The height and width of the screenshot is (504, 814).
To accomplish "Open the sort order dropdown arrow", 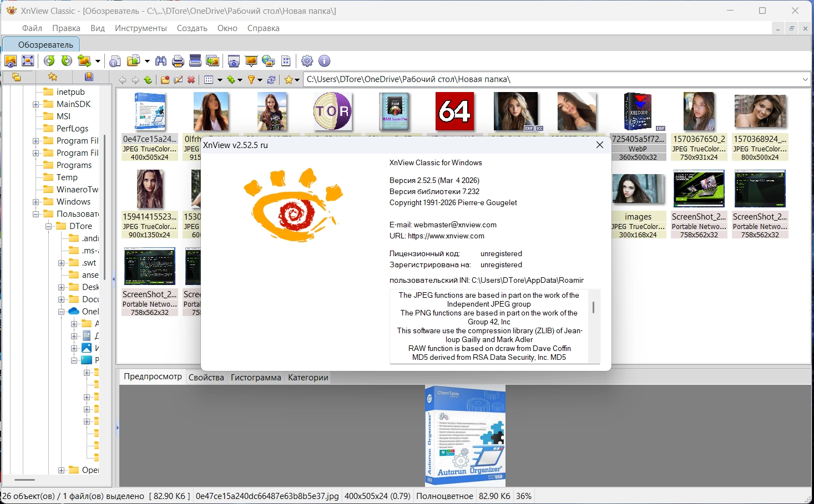I will [x=240, y=80].
